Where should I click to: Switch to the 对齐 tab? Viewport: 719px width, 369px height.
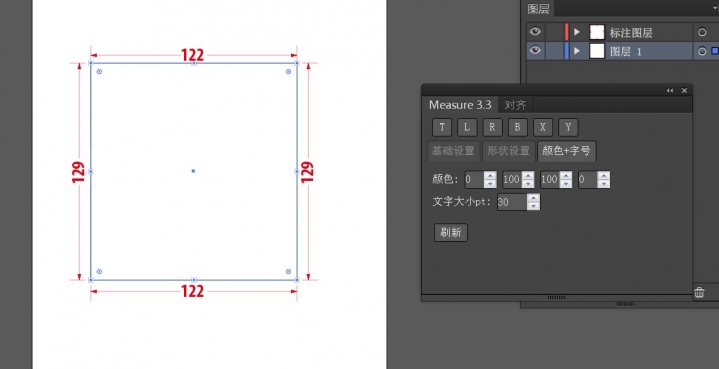515,105
